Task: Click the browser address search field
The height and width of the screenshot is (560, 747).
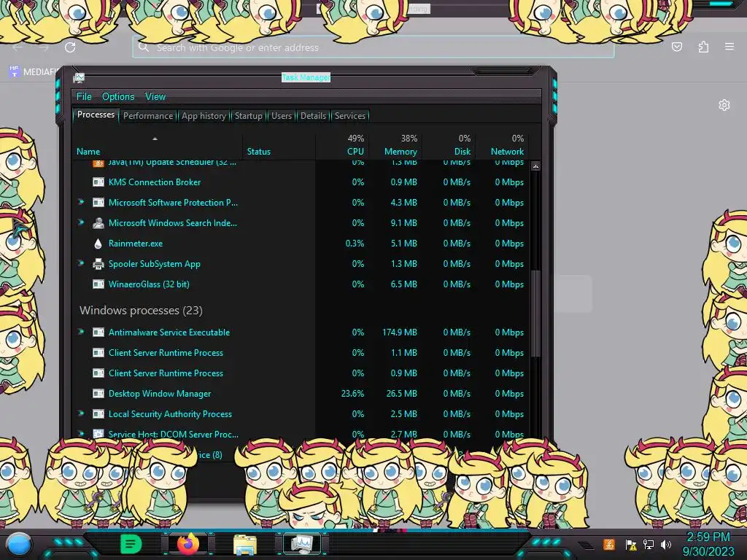Action: point(373,47)
